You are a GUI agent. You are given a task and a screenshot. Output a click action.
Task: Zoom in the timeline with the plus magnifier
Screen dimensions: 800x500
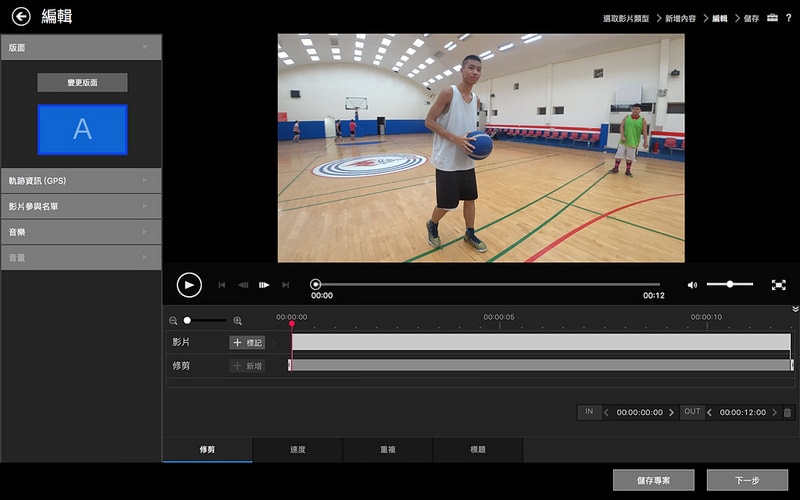[x=237, y=321]
